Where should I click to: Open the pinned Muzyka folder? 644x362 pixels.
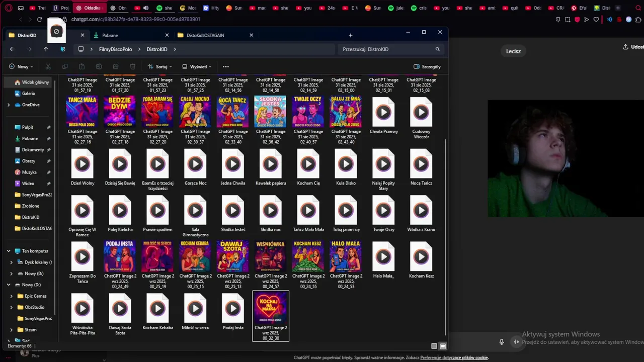point(29,172)
